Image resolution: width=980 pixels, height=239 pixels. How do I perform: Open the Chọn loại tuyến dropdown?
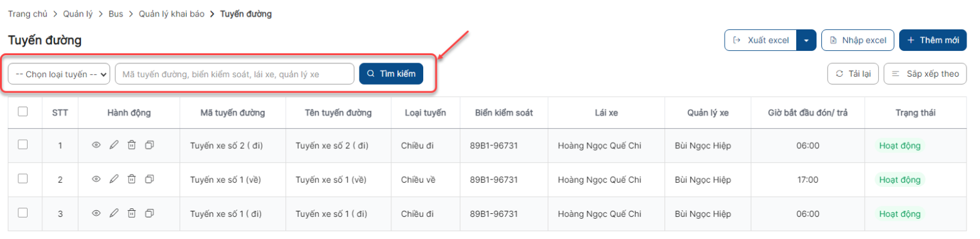(x=59, y=74)
